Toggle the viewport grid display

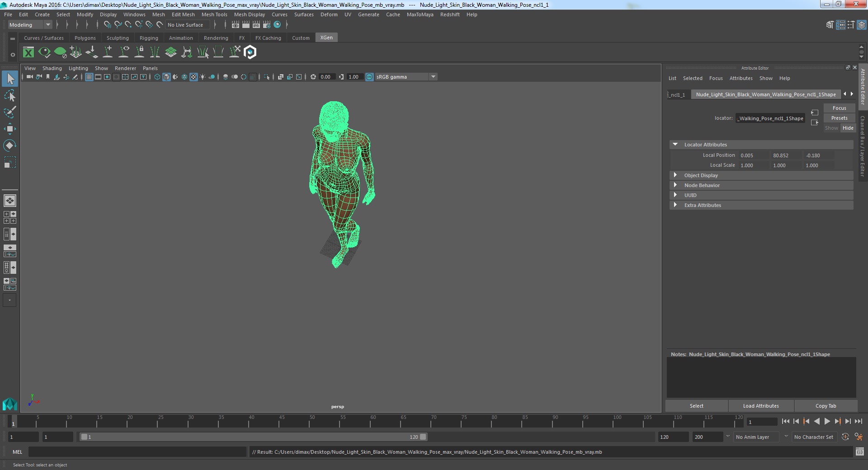point(89,77)
